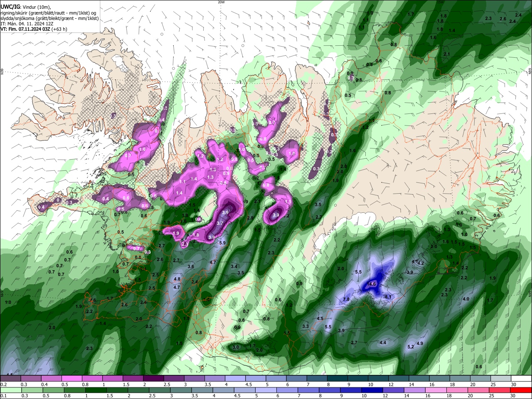Click the 3.6 value on the map
This screenshot has width=532, height=399.
[191, 266]
